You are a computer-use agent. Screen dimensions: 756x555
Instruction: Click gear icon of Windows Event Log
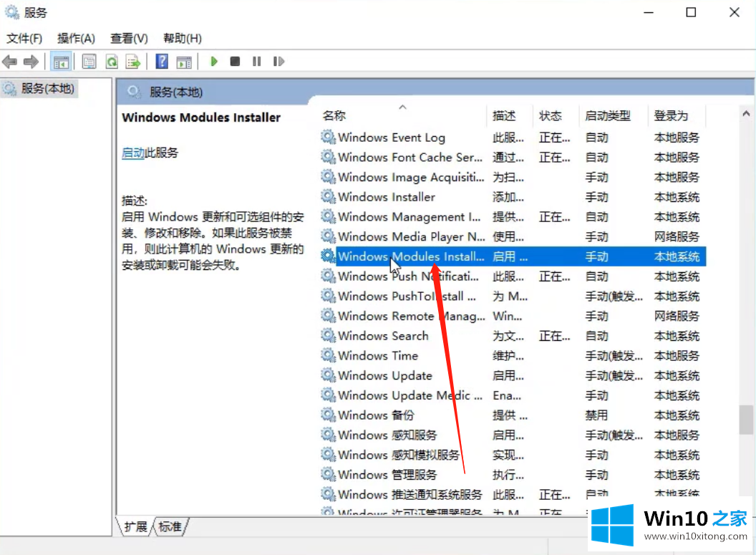point(329,137)
